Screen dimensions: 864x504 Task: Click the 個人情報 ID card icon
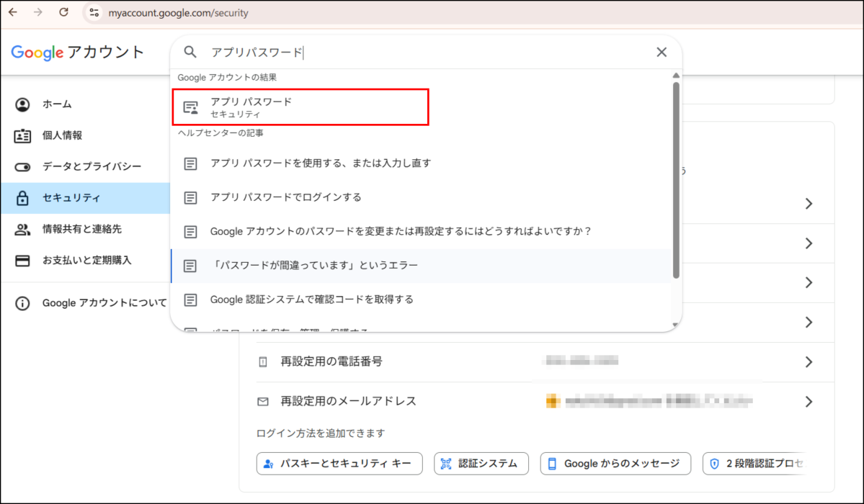tap(22, 136)
